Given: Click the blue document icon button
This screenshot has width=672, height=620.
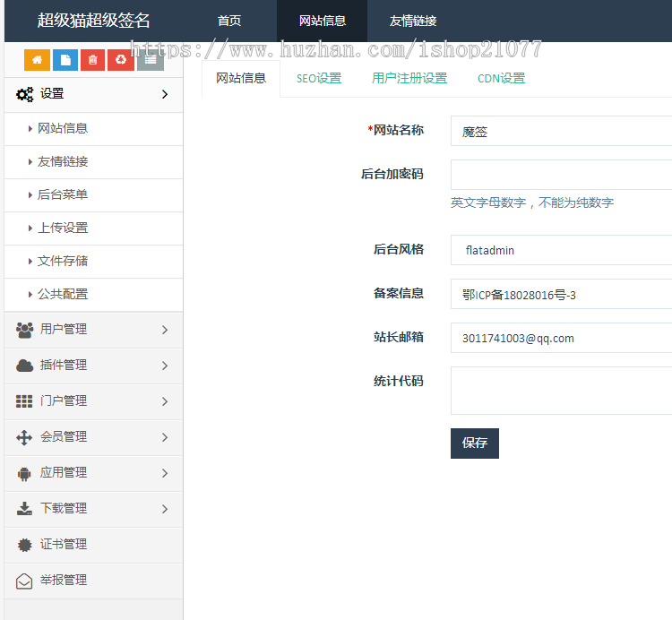Looking at the screenshot, I should point(65,59).
